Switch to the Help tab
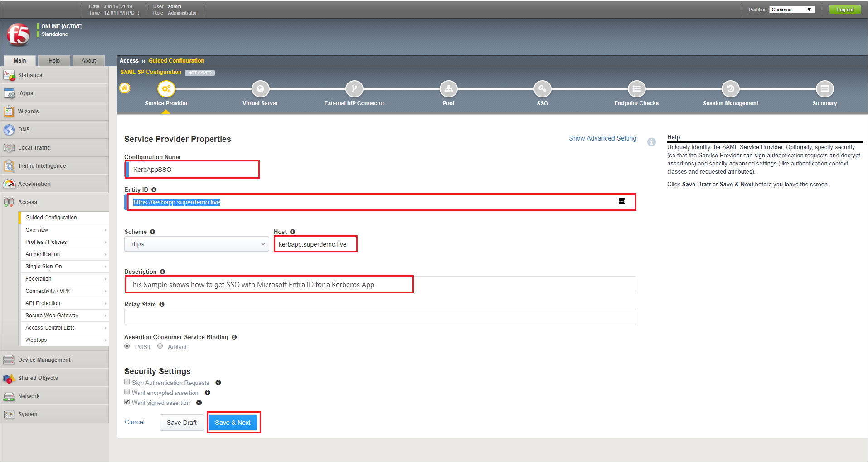Viewport: 868px width, 462px height. pos(54,61)
